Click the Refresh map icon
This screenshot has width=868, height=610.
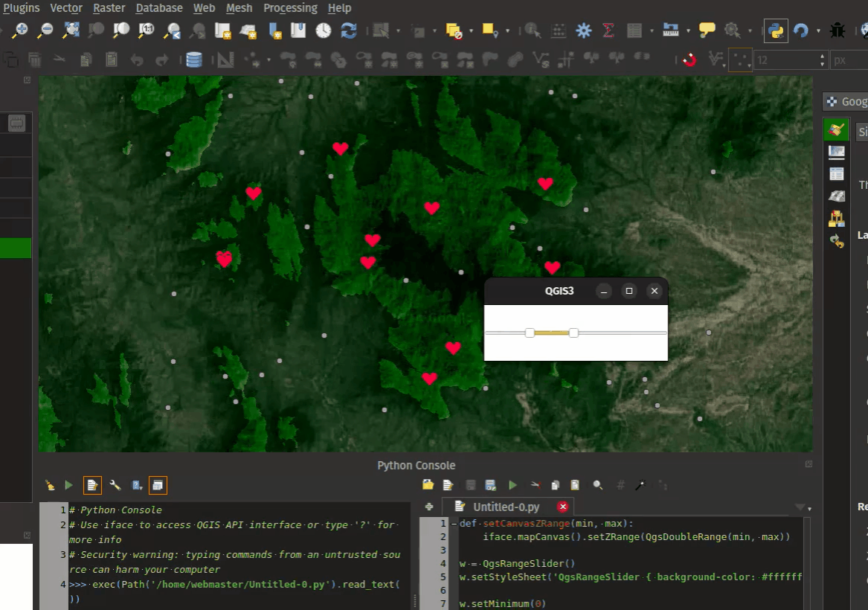[348, 30]
